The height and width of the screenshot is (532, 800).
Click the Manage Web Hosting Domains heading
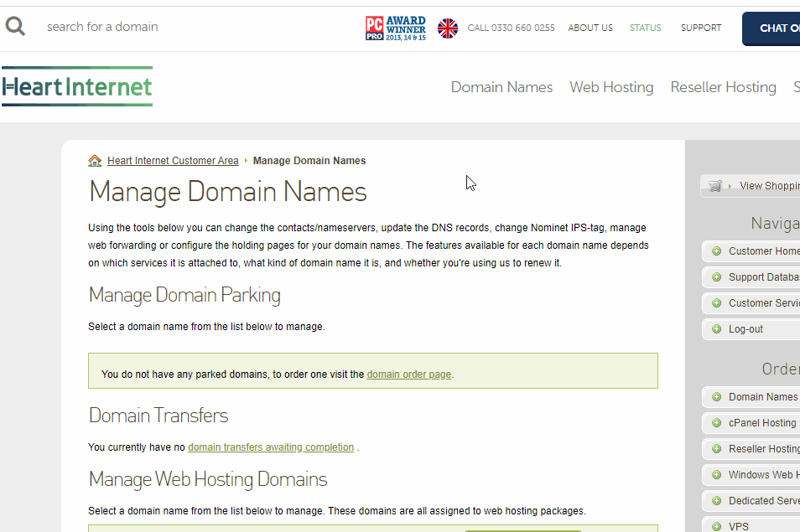tap(208, 479)
